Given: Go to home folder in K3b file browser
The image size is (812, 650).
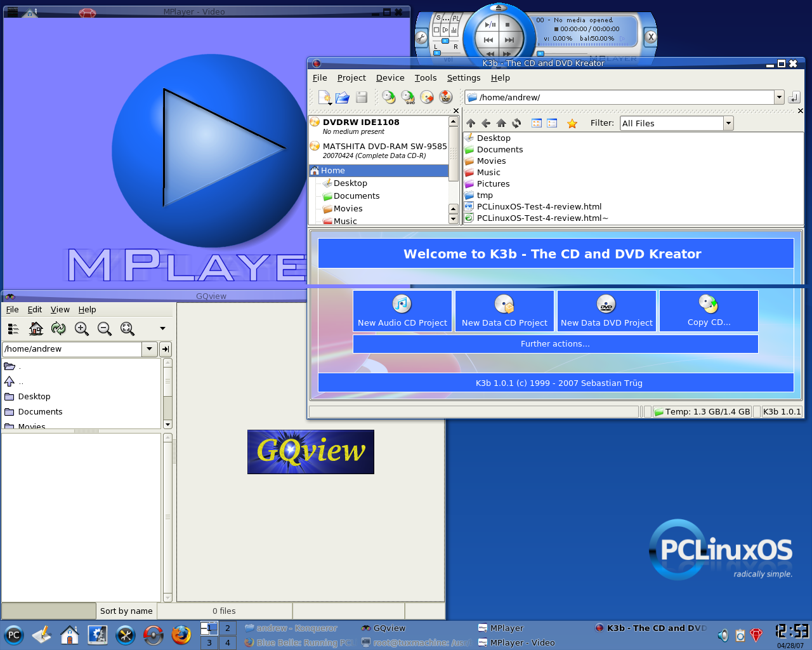Looking at the screenshot, I should [x=501, y=123].
